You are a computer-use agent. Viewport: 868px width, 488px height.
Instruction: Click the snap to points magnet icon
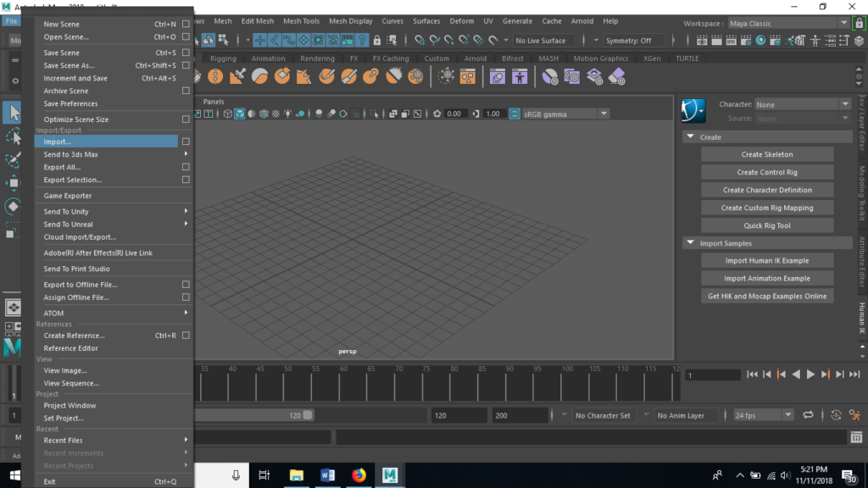pyautogui.click(x=449, y=41)
